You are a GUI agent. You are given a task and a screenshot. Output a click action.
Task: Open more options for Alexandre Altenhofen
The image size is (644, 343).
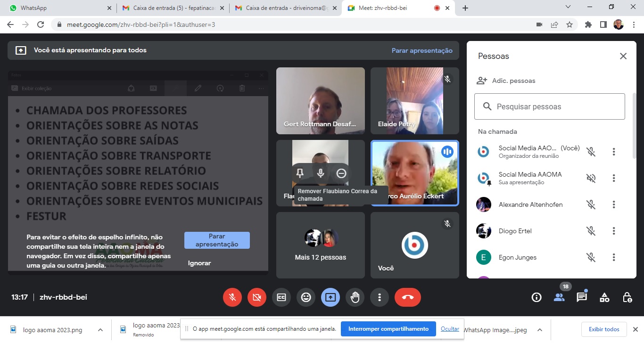[x=613, y=204]
